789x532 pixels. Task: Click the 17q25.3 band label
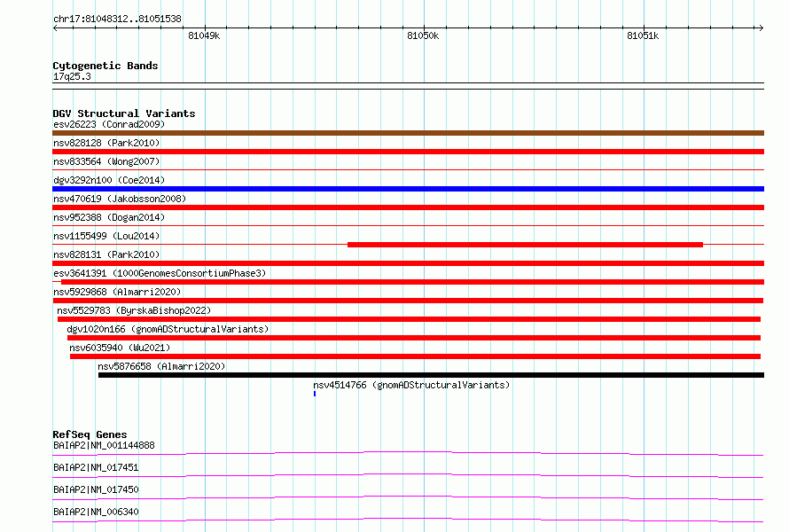pyautogui.click(x=72, y=76)
